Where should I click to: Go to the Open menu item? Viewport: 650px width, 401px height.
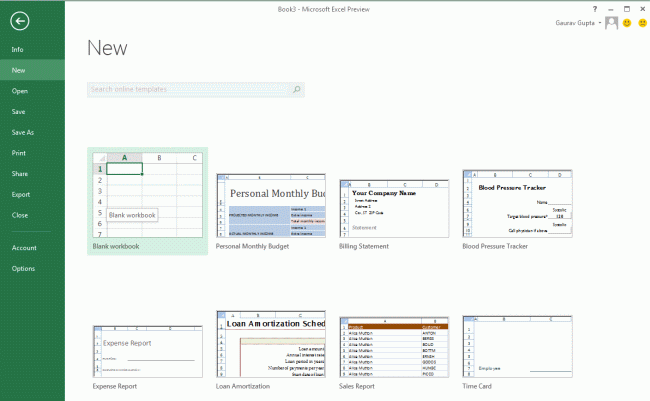[32, 91]
